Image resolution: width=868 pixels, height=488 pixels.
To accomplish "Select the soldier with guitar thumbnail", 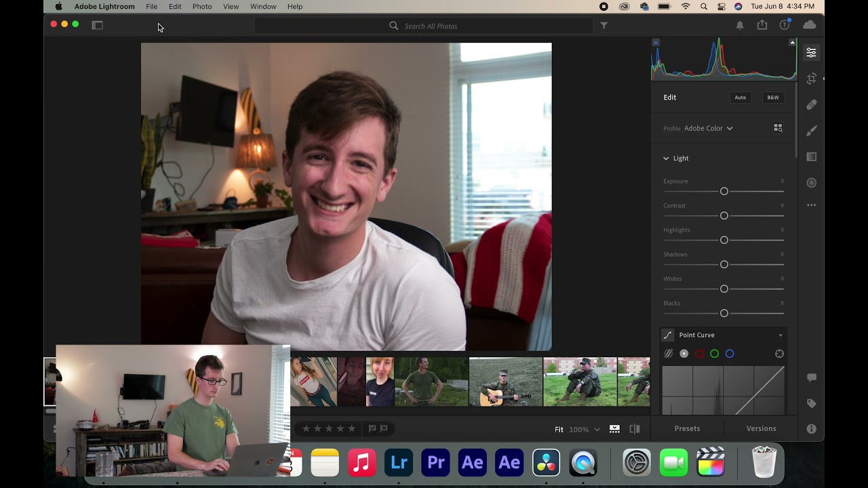I will [x=506, y=382].
